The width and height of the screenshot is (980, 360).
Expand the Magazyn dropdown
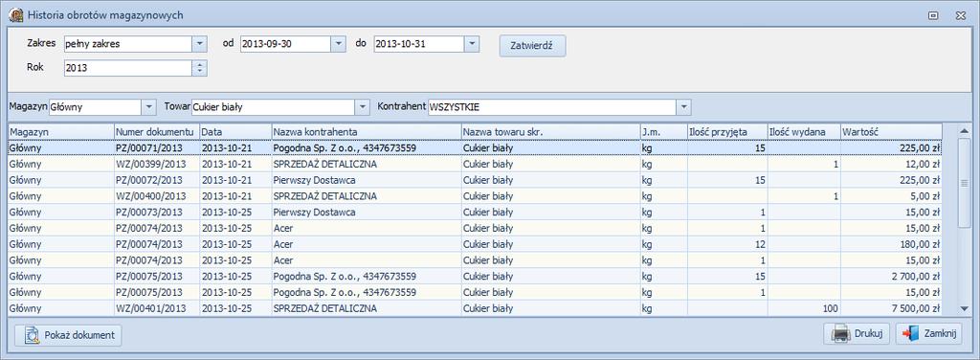[x=148, y=107]
